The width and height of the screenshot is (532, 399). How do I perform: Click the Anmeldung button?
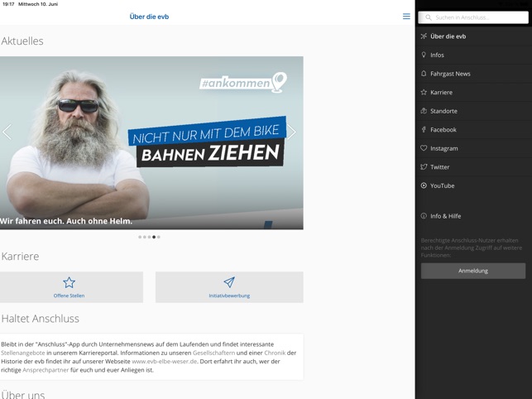[473, 271]
